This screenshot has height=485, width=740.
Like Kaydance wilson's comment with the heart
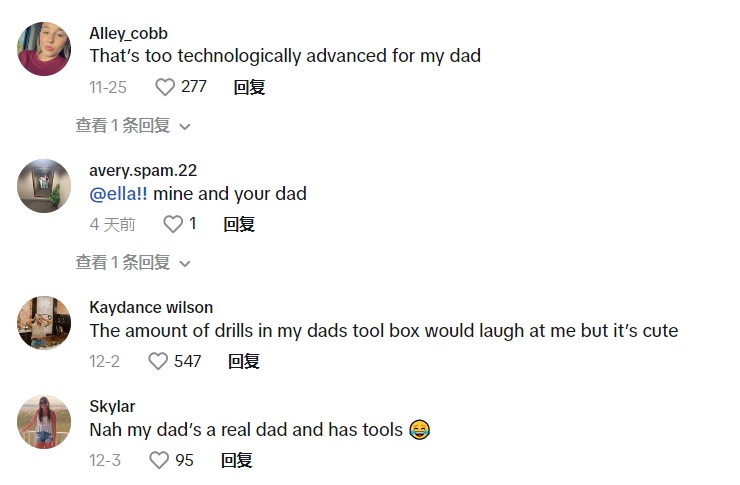click(x=158, y=361)
